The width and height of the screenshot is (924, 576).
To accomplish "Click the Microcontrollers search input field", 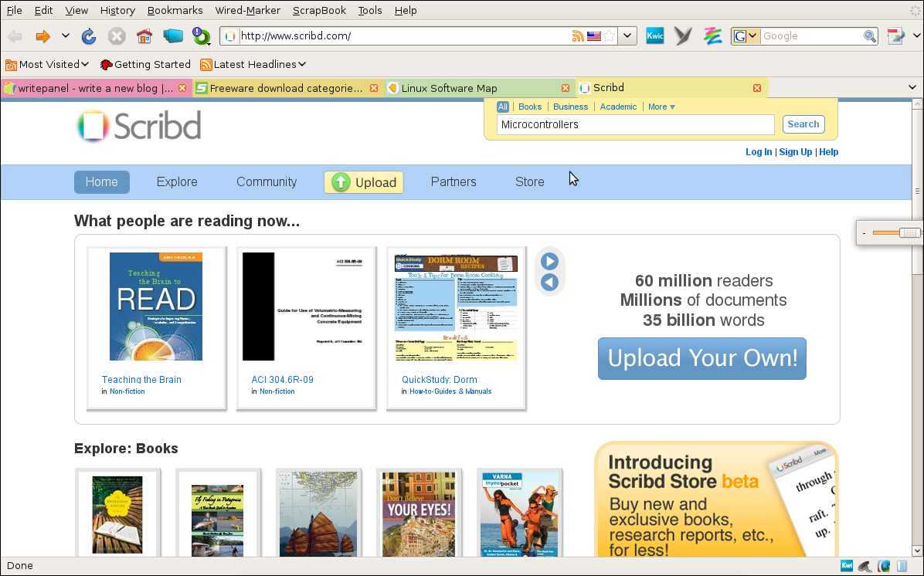I will [x=635, y=124].
